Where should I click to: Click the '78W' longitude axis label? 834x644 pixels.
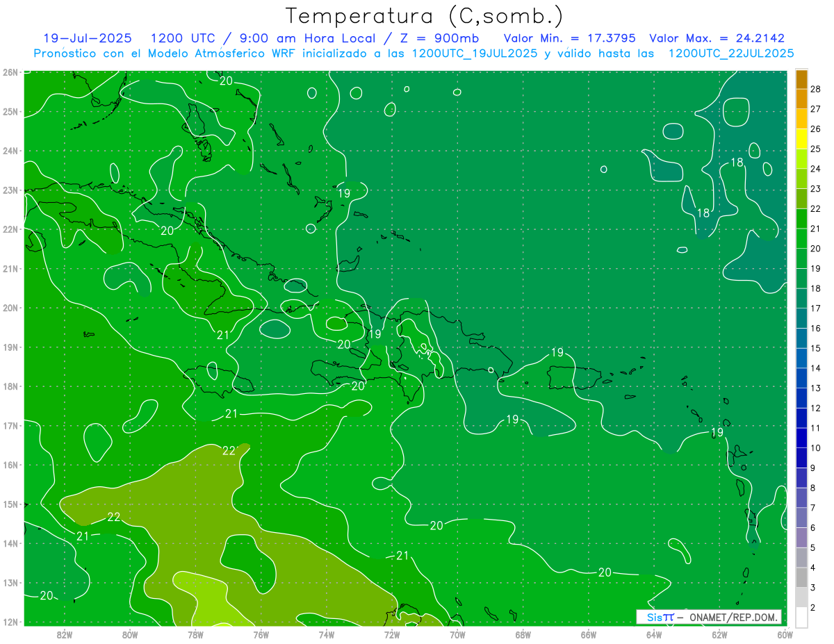[x=195, y=634]
